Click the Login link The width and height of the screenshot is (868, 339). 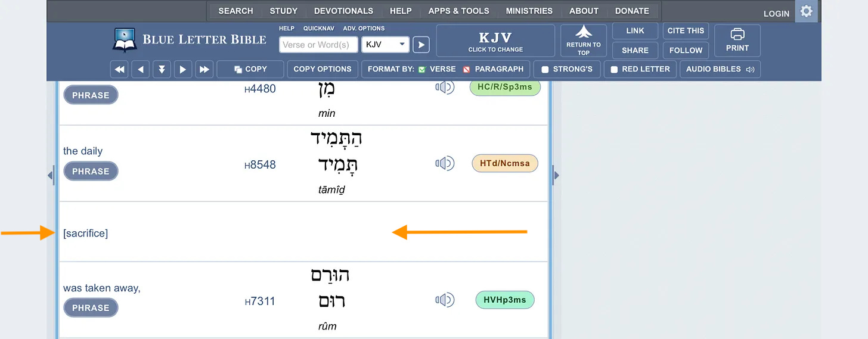[776, 13]
